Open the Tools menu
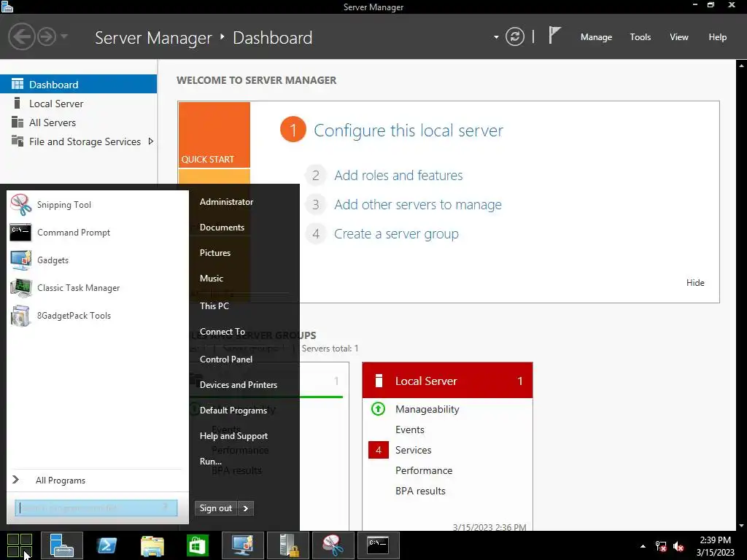The width and height of the screenshot is (747, 560). tap(640, 37)
